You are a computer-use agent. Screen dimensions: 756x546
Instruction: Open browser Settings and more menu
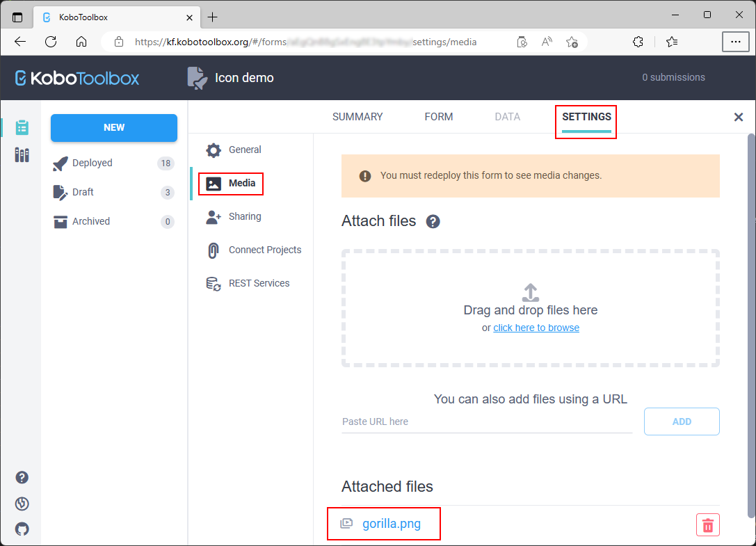735,42
